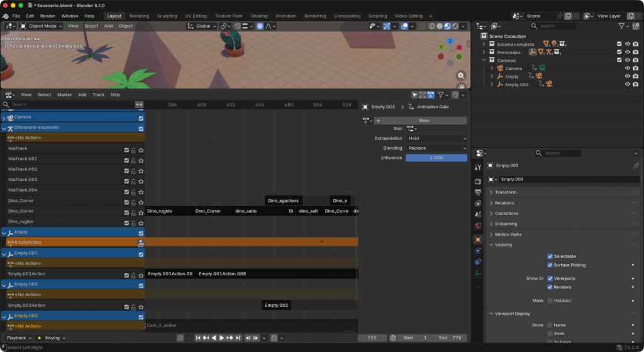This screenshot has width=644, height=352.
Task: Expand the Escena completa collection
Action: click(x=484, y=45)
